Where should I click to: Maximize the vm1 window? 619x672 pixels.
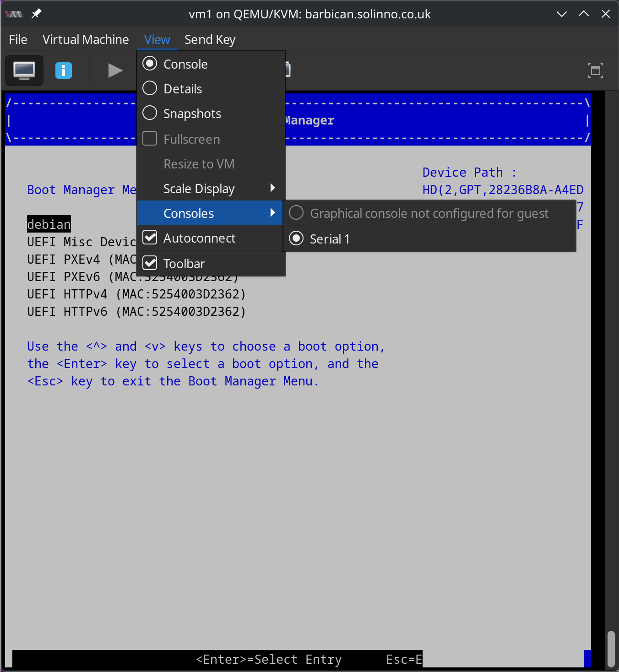pos(583,14)
